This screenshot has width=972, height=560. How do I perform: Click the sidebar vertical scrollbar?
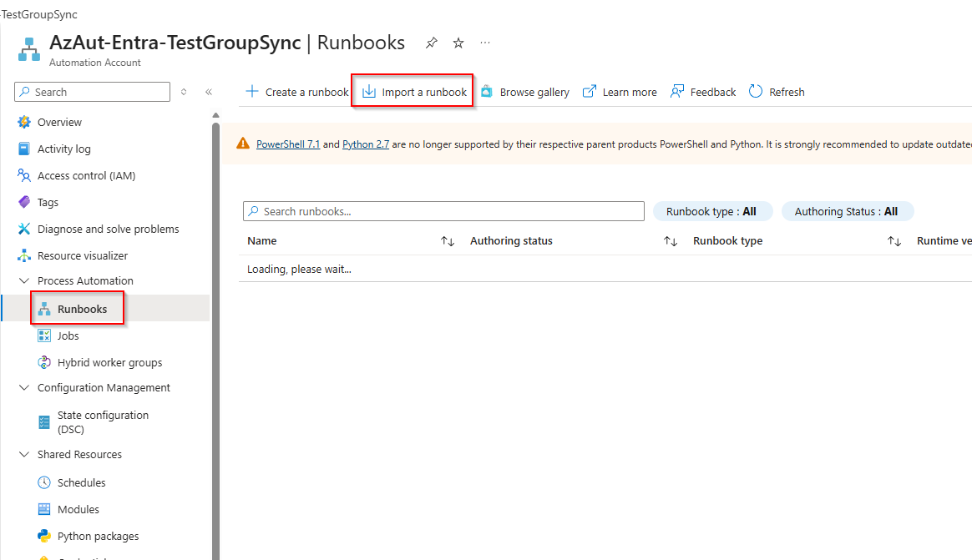(x=215, y=341)
